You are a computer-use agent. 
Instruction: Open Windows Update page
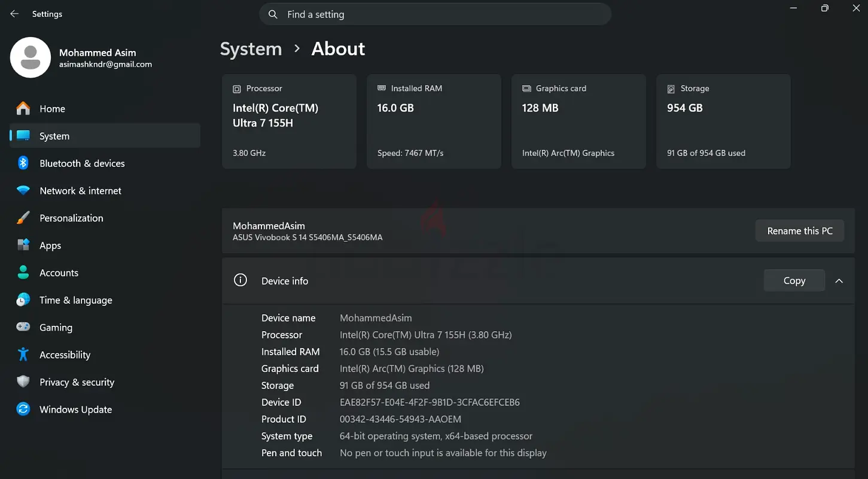(x=105, y=410)
